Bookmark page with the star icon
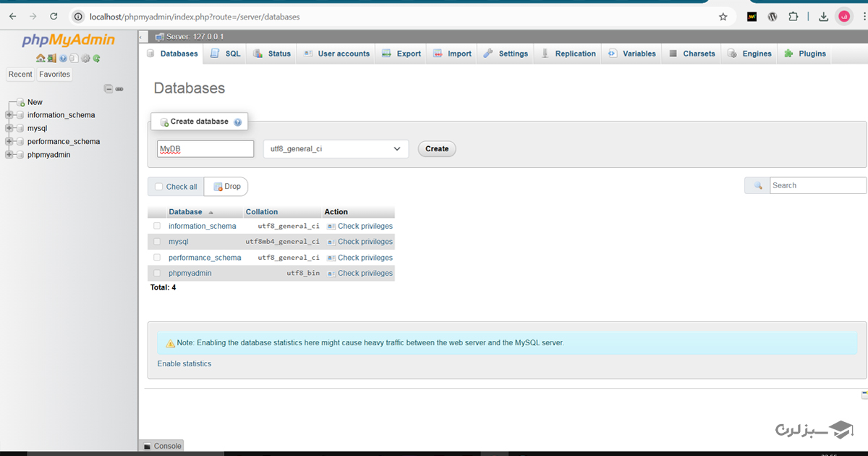Screen dimensions: 868x456 [x=723, y=17]
